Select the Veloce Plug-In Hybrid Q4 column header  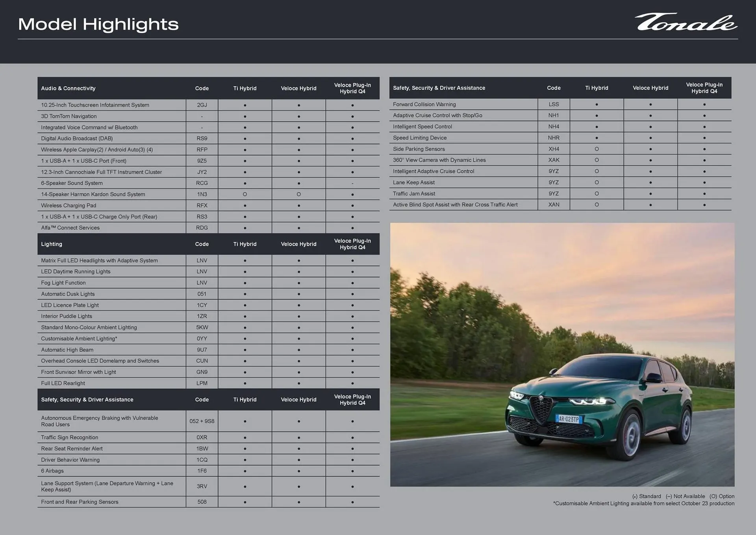click(x=352, y=88)
